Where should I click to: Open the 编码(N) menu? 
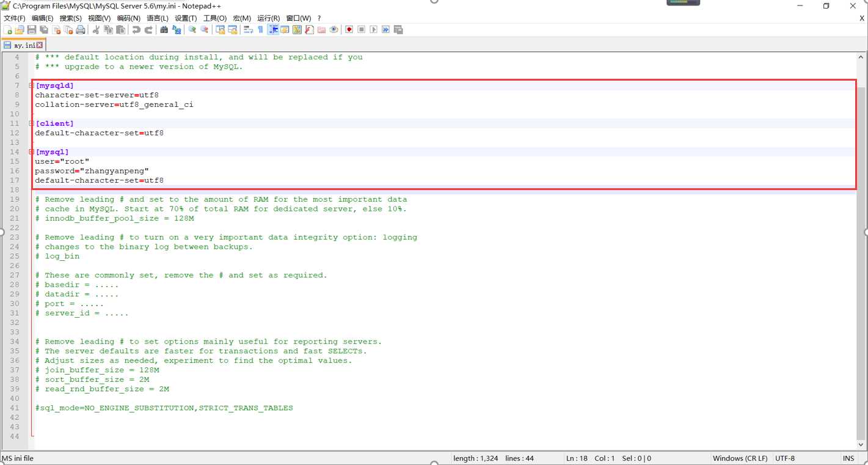pos(128,18)
